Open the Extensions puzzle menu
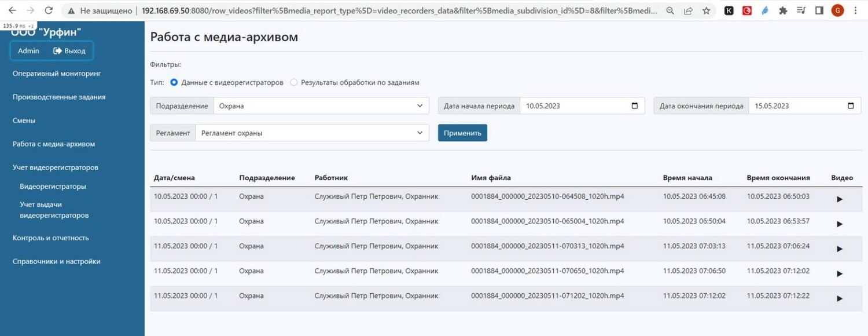Viewport: 868px width, 336px height. (783, 10)
